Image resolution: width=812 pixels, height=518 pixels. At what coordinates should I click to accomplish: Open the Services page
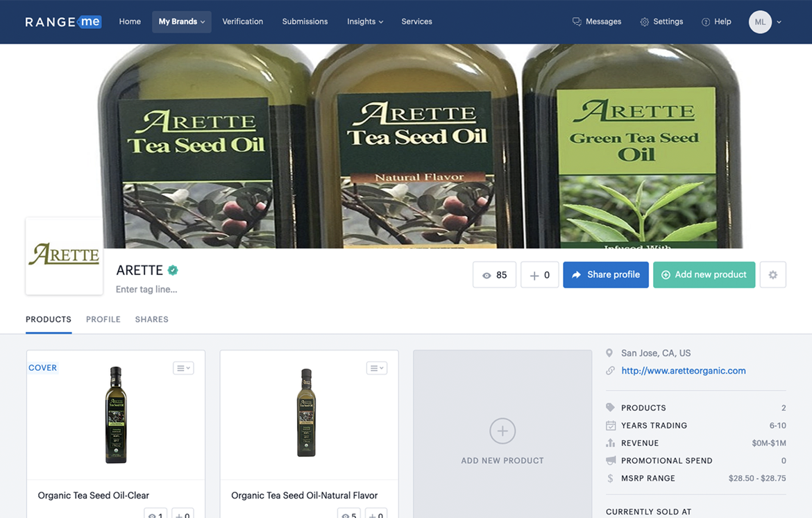click(x=416, y=22)
